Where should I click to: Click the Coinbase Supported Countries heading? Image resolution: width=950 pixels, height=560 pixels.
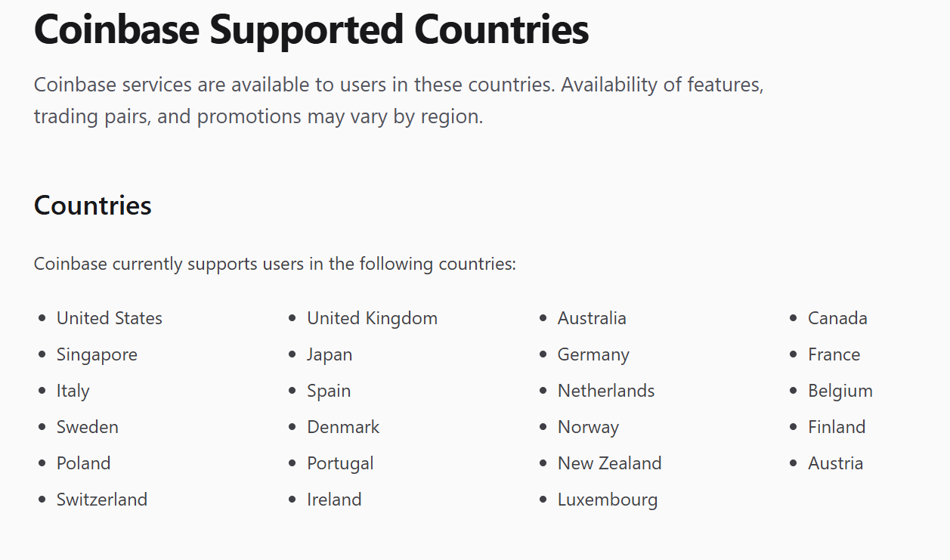[x=311, y=30]
